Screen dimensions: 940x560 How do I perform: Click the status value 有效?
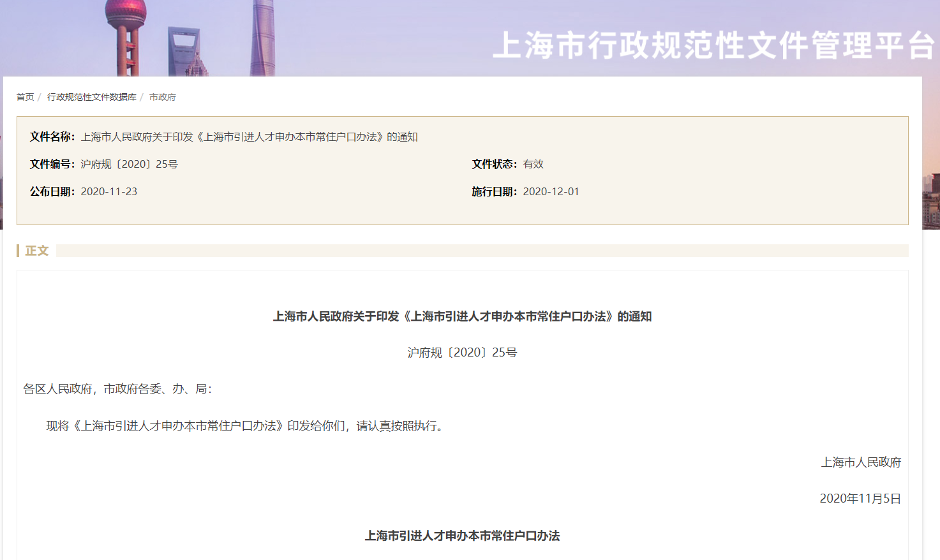coord(533,165)
